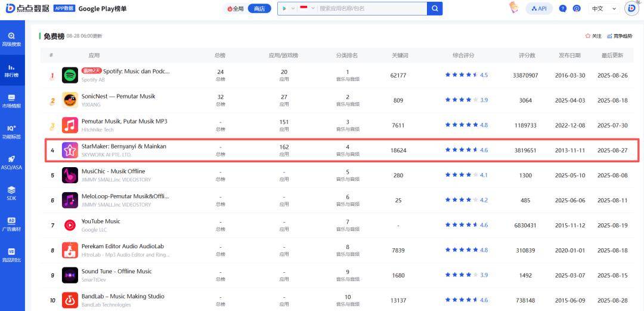The height and width of the screenshot is (311, 644).
Task: Open the Sound Tune - Offline Music link
Action: pyautogui.click(x=116, y=272)
